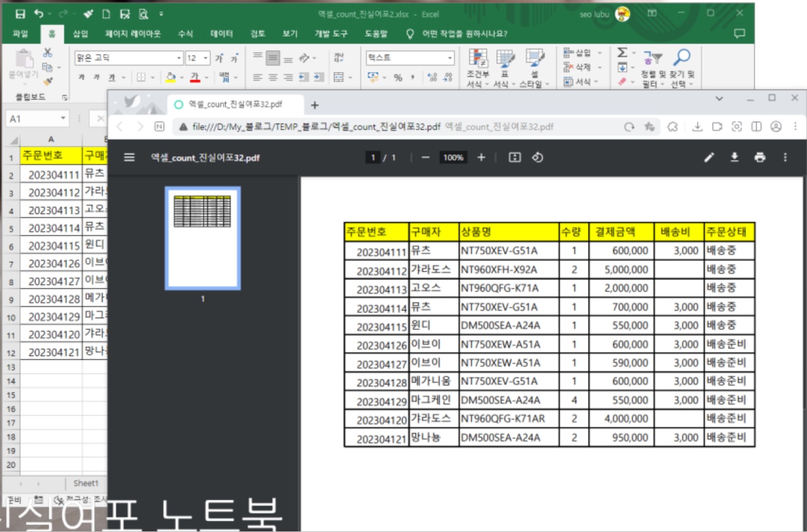807x532 pixels.
Task: Save the workbook from Excel's quick access toolbar
Action: (20, 14)
